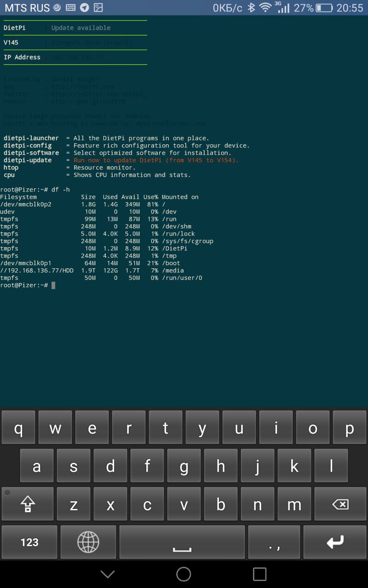Tap the v key
The image size is (368, 588).
[184, 504]
